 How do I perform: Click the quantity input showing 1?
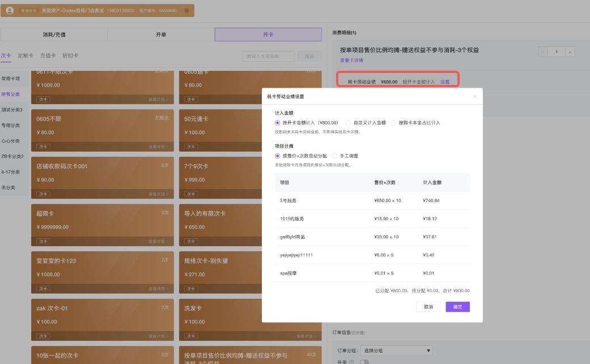coord(557,52)
